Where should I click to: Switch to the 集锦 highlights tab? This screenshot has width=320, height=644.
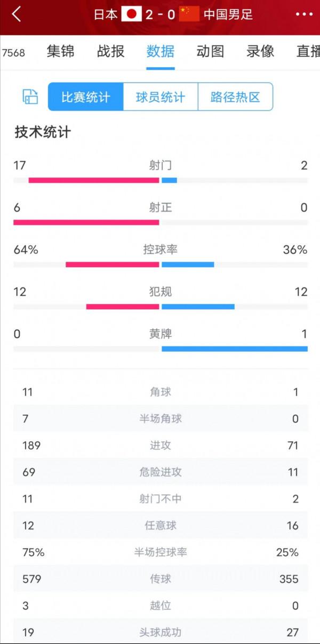tap(60, 51)
